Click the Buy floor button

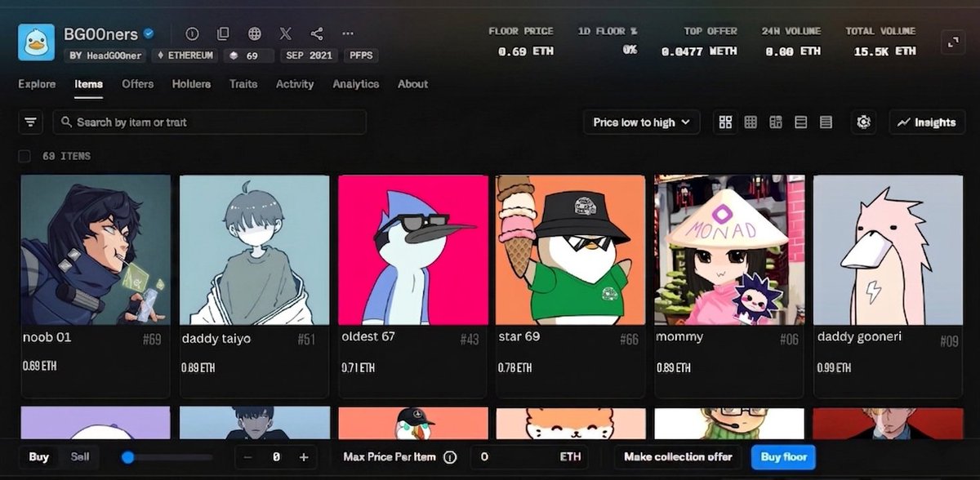pos(782,457)
